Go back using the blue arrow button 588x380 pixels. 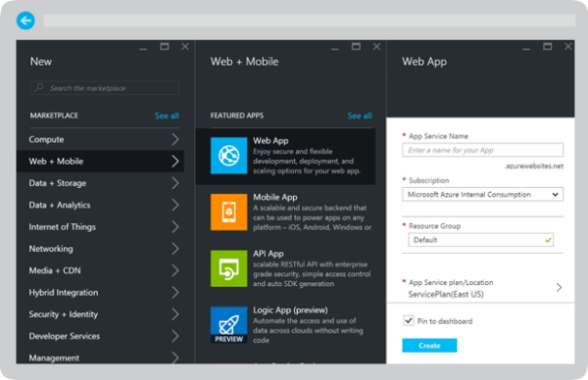(x=25, y=21)
